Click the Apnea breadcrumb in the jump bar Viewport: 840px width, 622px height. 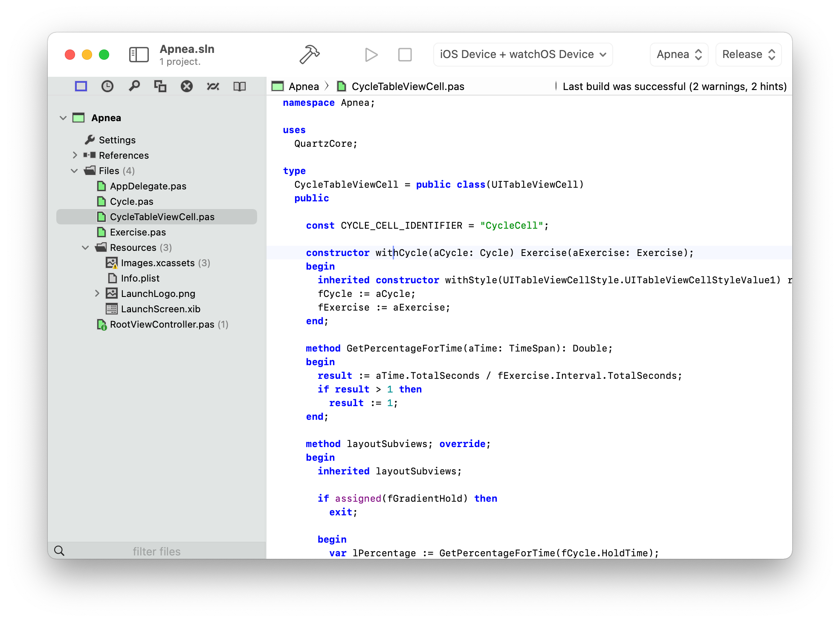[x=304, y=87]
